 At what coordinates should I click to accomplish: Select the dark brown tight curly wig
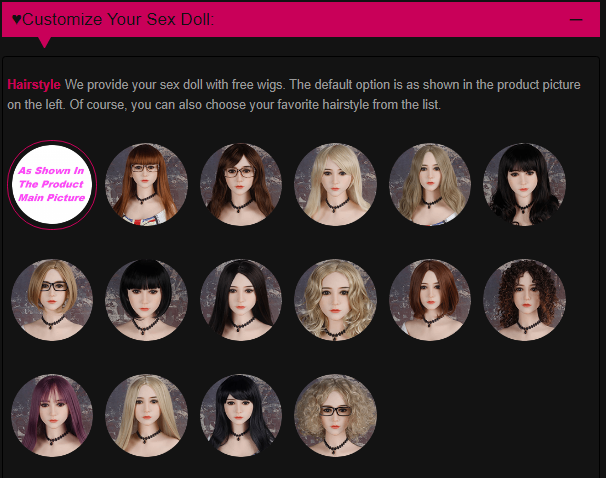point(524,300)
